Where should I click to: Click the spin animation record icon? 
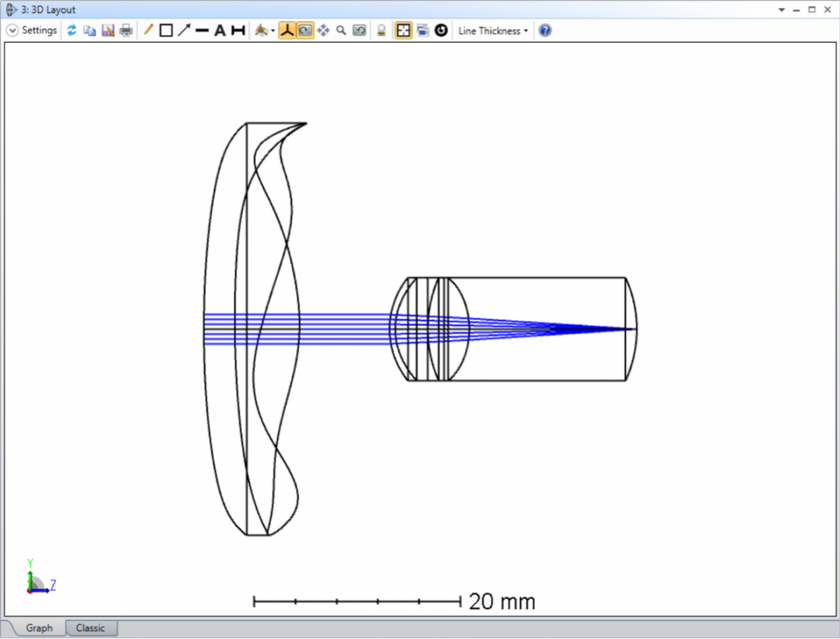[441, 30]
